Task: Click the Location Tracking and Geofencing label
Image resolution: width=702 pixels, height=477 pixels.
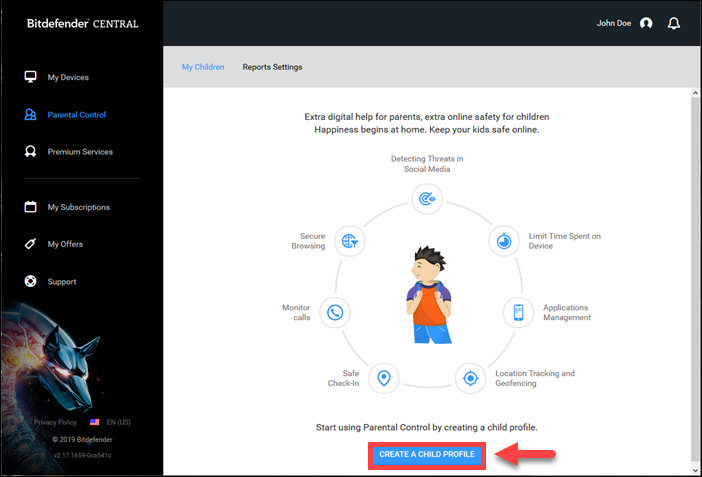Action: pos(535,378)
